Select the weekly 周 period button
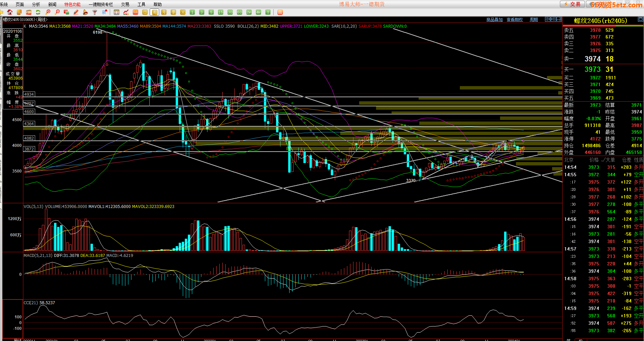This screenshot has width=644, height=341. click(154, 12)
